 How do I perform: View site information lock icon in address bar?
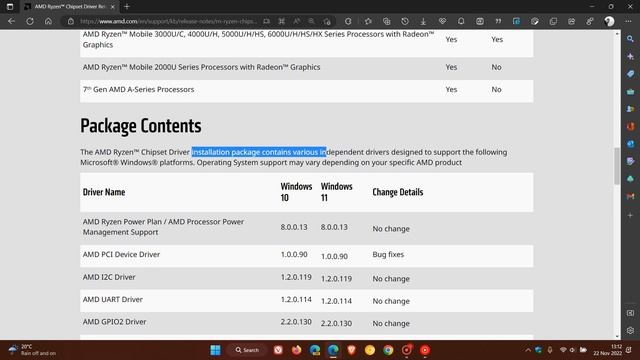pos(71,21)
